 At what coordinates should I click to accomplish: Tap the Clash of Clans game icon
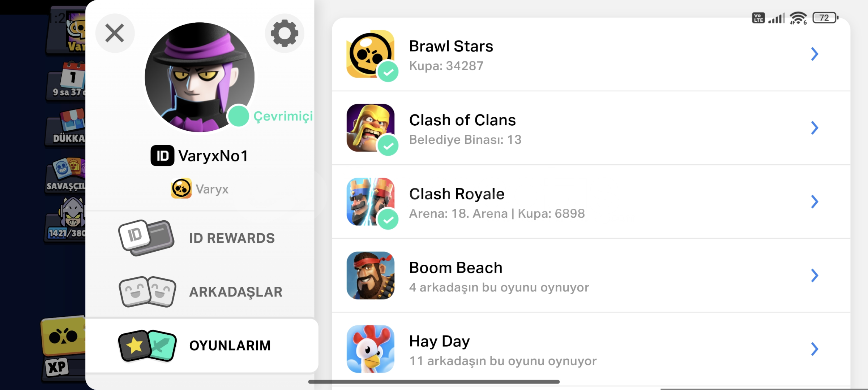click(x=370, y=128)
